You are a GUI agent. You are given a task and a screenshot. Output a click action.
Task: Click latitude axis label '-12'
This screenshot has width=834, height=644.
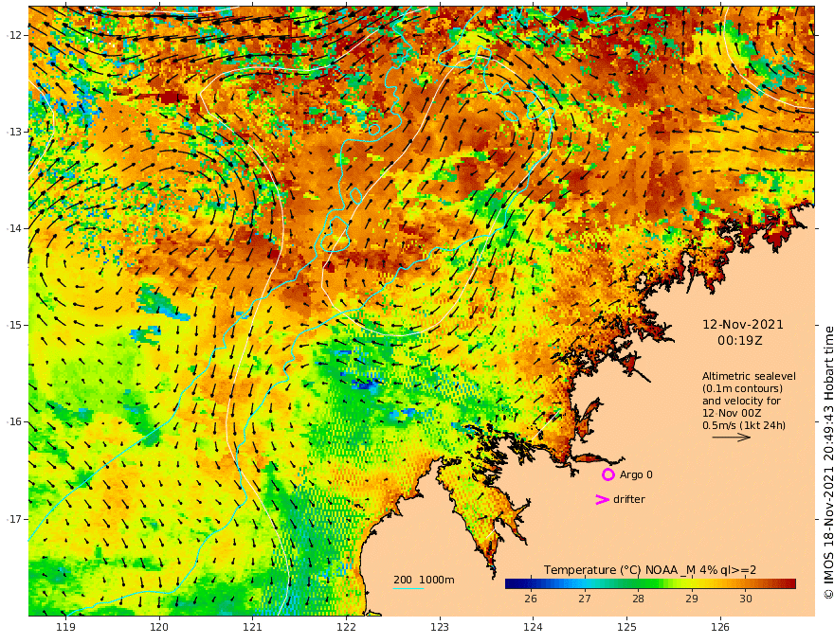[x=14, y=35]
